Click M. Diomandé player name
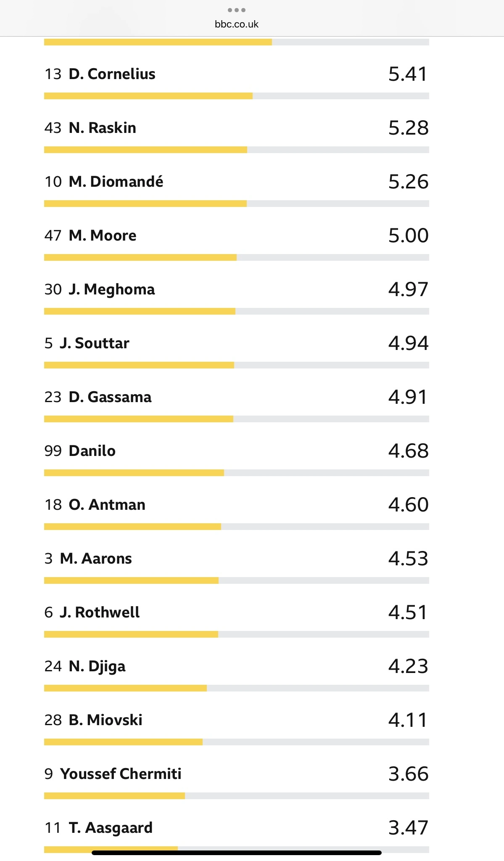 (x=116, y=182)
